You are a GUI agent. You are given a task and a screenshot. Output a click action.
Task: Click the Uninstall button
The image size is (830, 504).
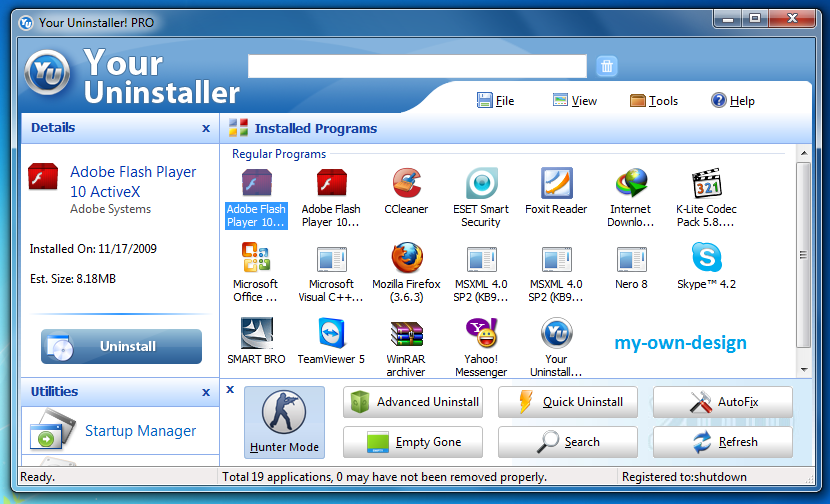point(121,346)
